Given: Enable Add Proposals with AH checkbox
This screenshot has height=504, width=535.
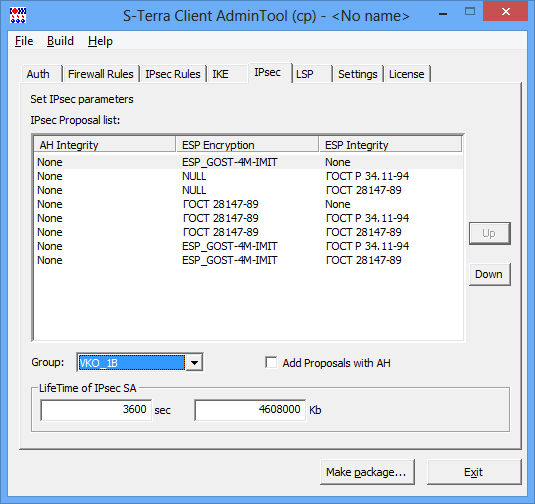Looking at the screenshot, I should coord(271,362).
